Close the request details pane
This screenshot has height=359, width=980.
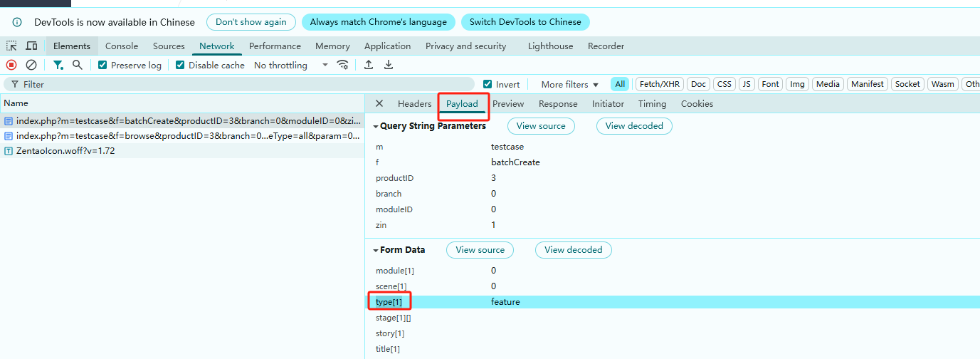pyautogui.click(x=379, y=103)
